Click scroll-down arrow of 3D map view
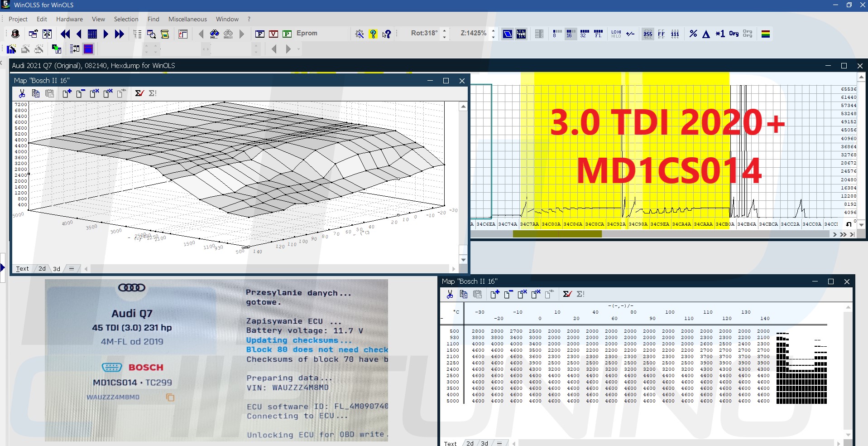 (x=463, y=260)
